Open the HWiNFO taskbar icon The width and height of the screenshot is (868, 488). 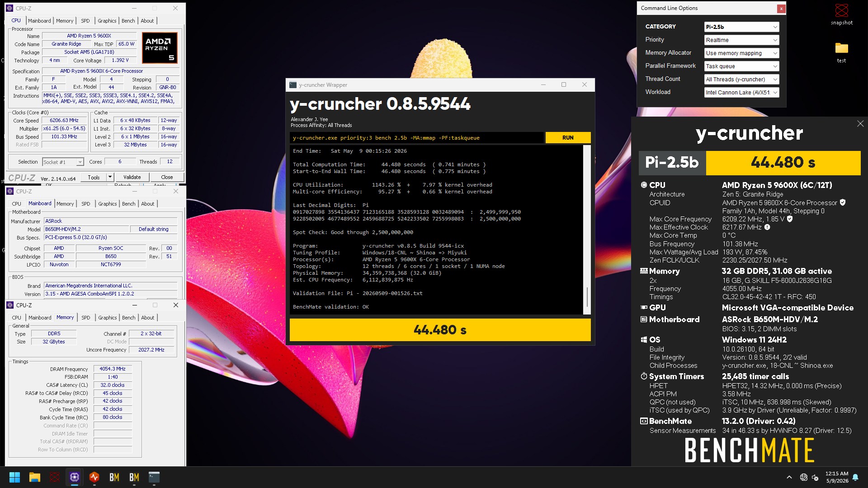(94, 477)
